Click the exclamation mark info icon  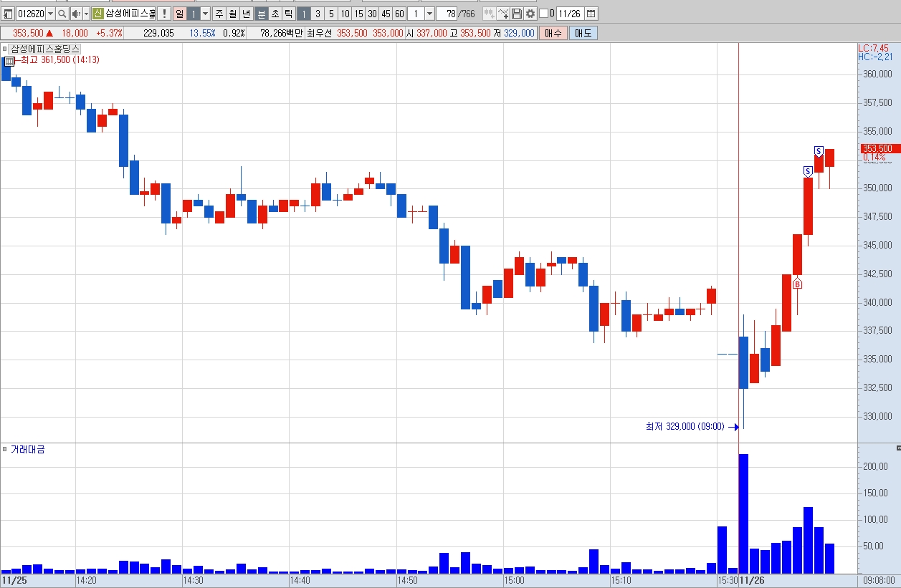coord(164,14)
